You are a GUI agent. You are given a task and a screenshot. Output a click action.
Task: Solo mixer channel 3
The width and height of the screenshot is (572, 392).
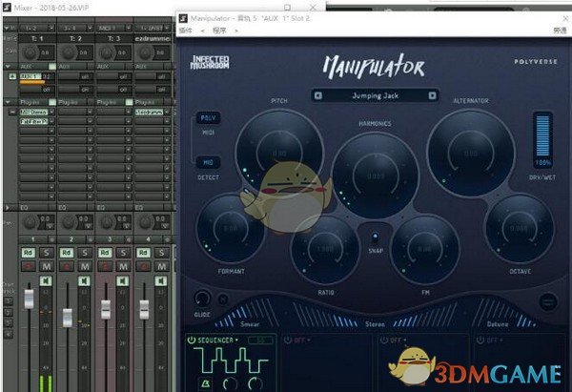pos(123,253)
